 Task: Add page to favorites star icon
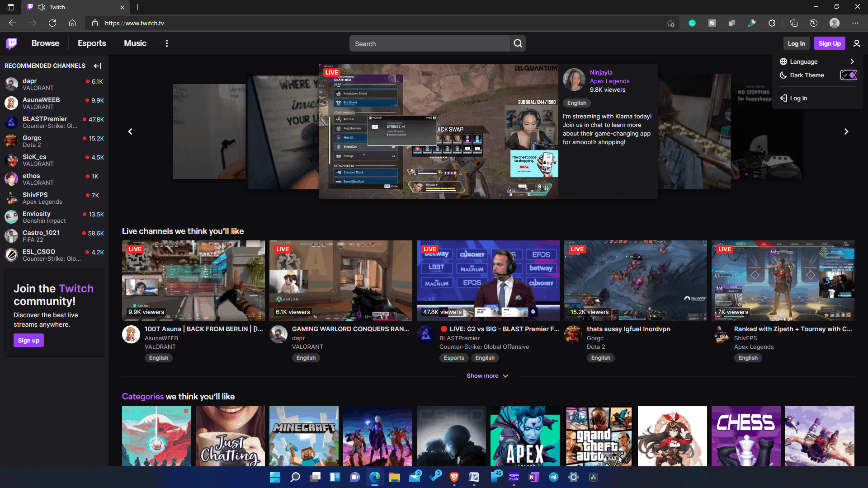click(x=670, y=23)
